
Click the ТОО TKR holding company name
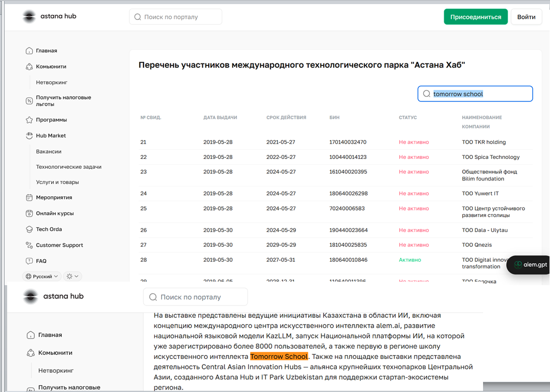coord(484,142)
